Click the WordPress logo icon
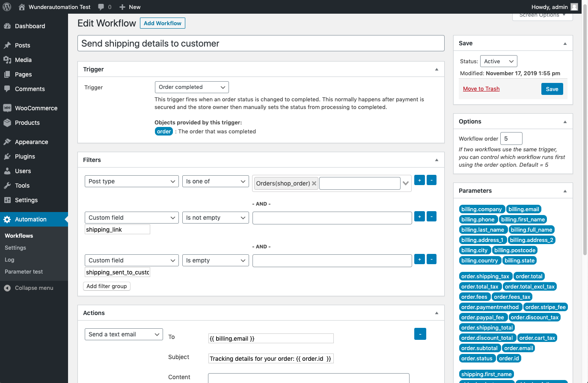Screen dimensions: 588x383 coord(7,7)
